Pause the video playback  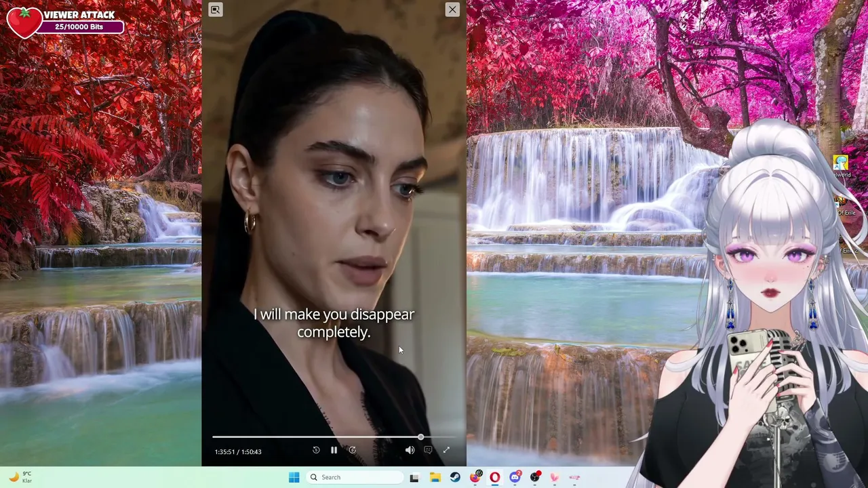pos(334,450)
